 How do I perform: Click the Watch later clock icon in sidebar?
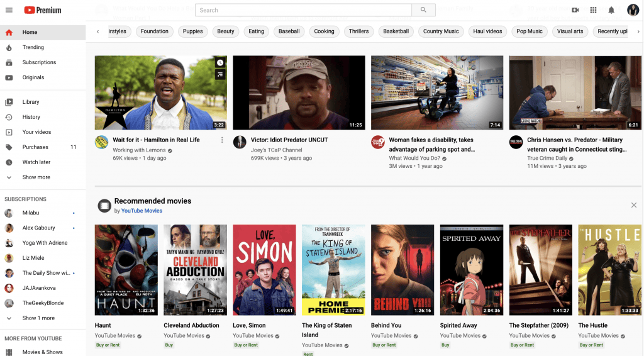pos(9,162)
